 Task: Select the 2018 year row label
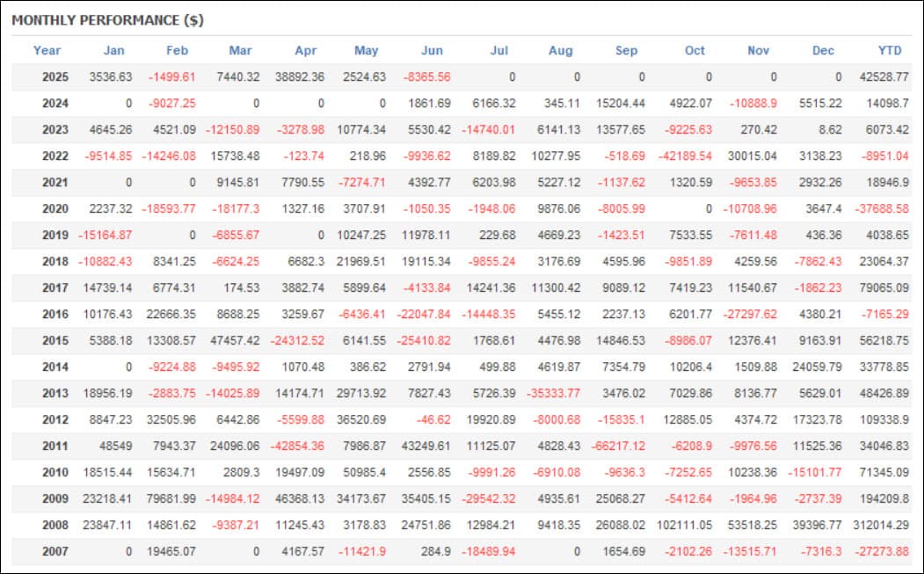55,262
